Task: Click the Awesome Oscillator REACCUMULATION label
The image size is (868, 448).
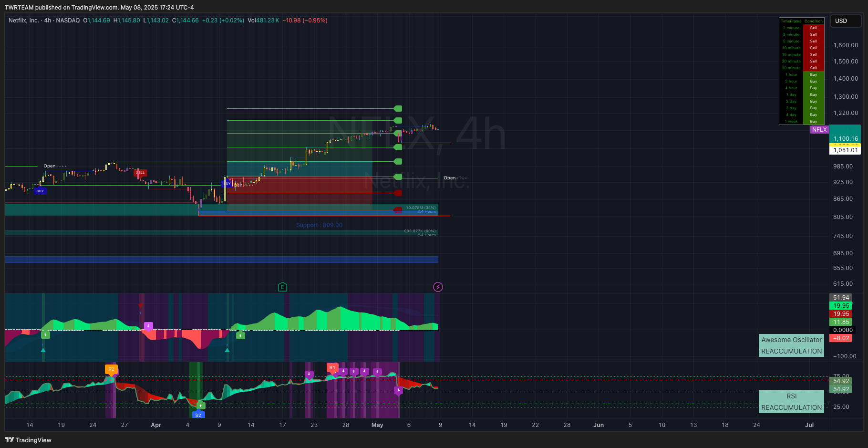Action: pyautogui.click(x=792, y=345)
